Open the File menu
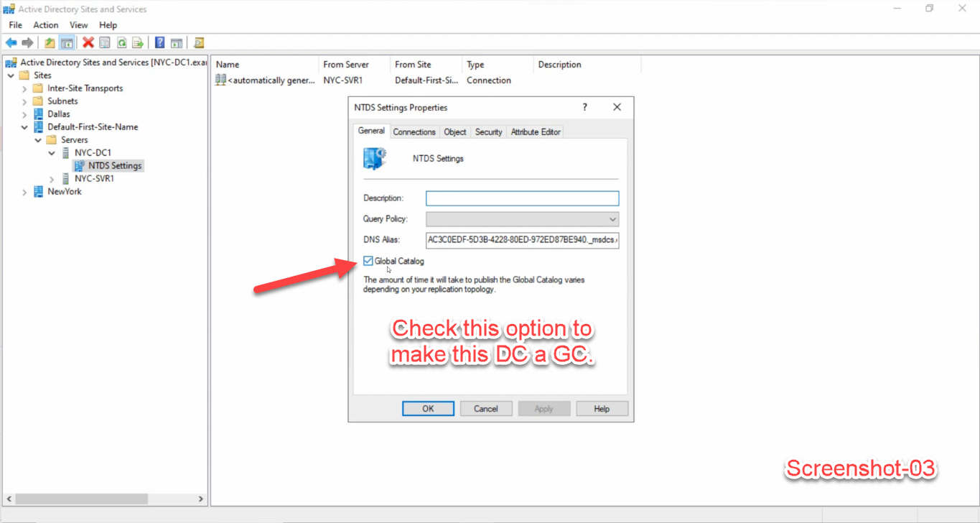Screen dimensions: 980x523 [x=15, y=25]
